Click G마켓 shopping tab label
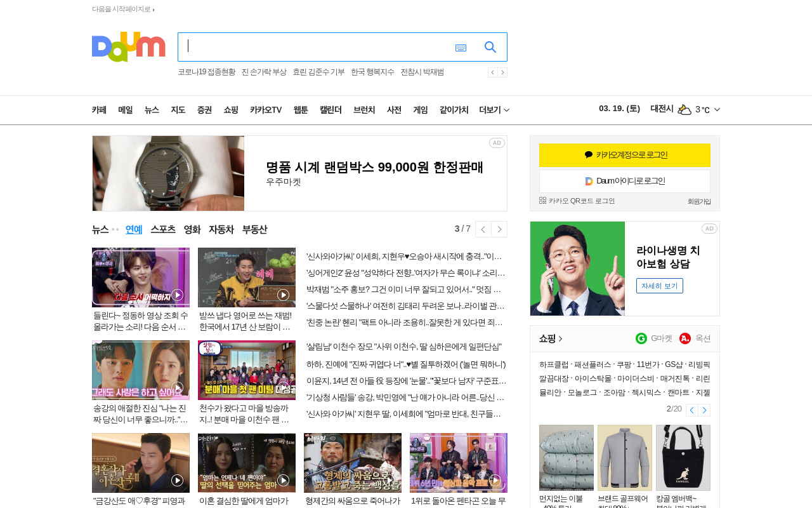The height and width of the screenshot is (508, 812). (x=662, y=338)
